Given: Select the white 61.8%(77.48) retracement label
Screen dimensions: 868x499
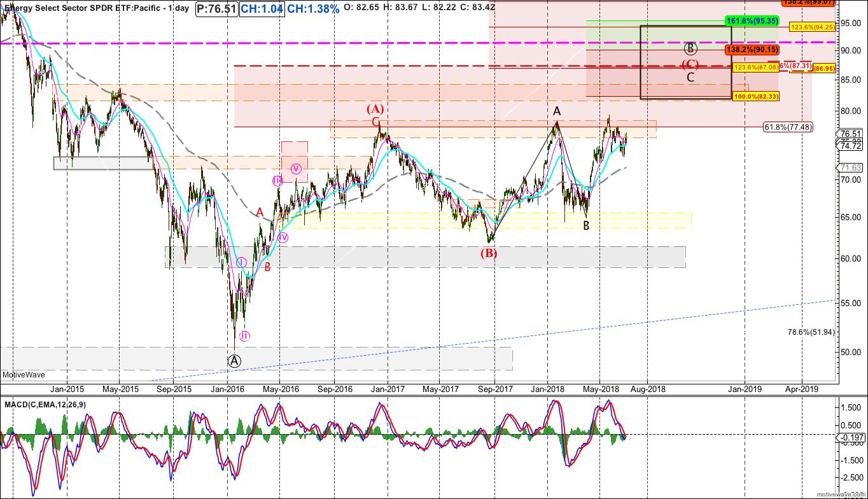Looking at the screenshot, I should tap(788, 127).
